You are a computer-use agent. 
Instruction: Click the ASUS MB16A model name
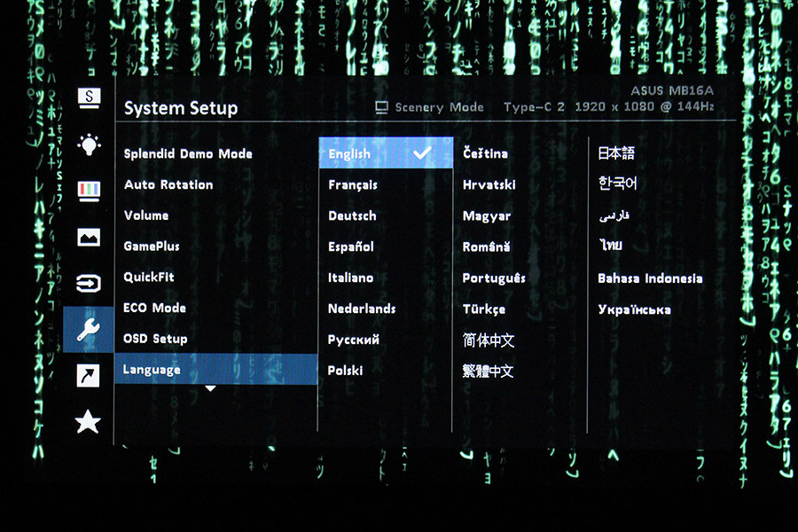(672, 90)
